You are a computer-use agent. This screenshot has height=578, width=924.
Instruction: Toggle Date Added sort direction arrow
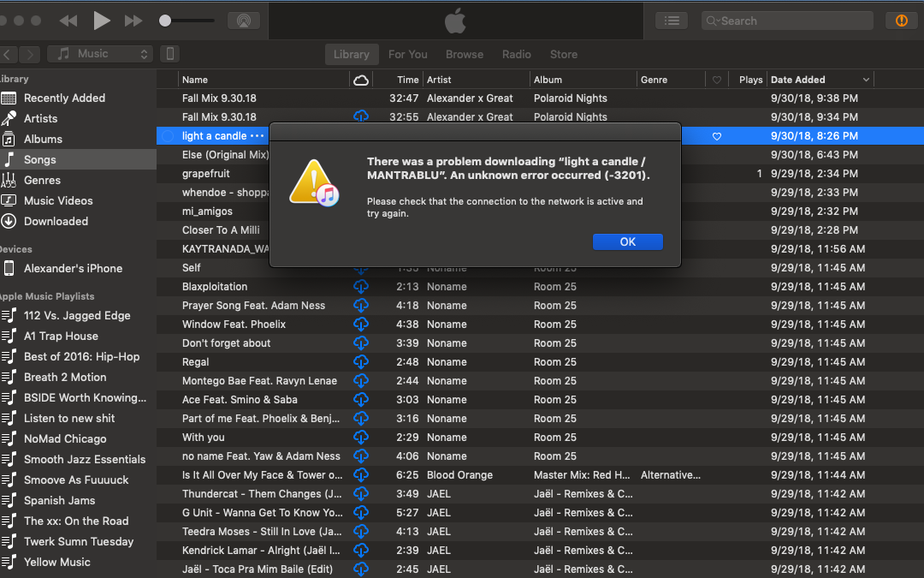[x=866, y=80]
